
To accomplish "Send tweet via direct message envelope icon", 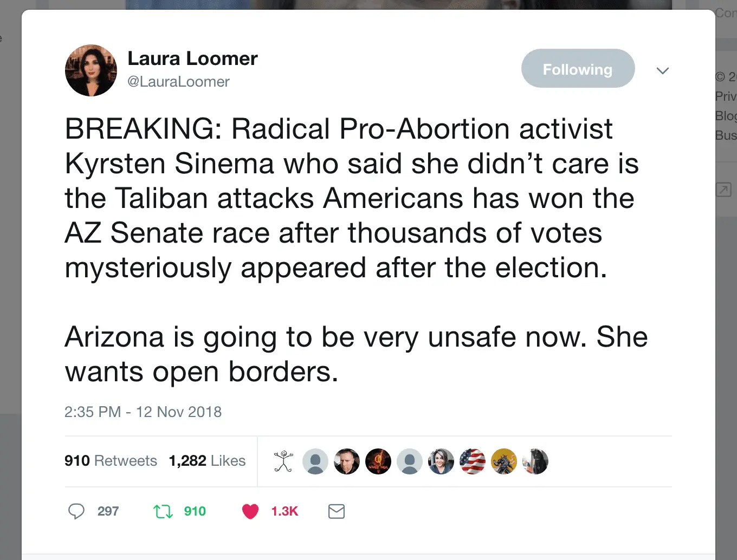I will tap(337, 511).
